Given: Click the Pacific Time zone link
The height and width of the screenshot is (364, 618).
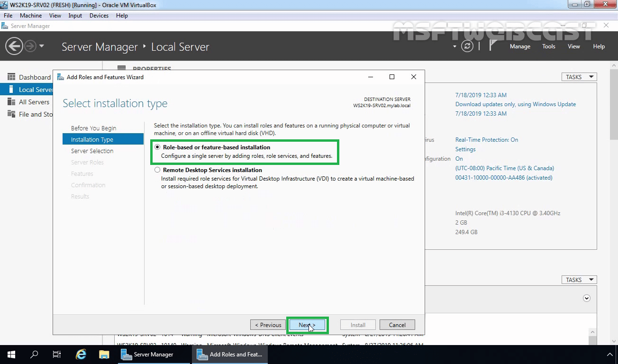Looking at the screenshot, I should [505, 168].
